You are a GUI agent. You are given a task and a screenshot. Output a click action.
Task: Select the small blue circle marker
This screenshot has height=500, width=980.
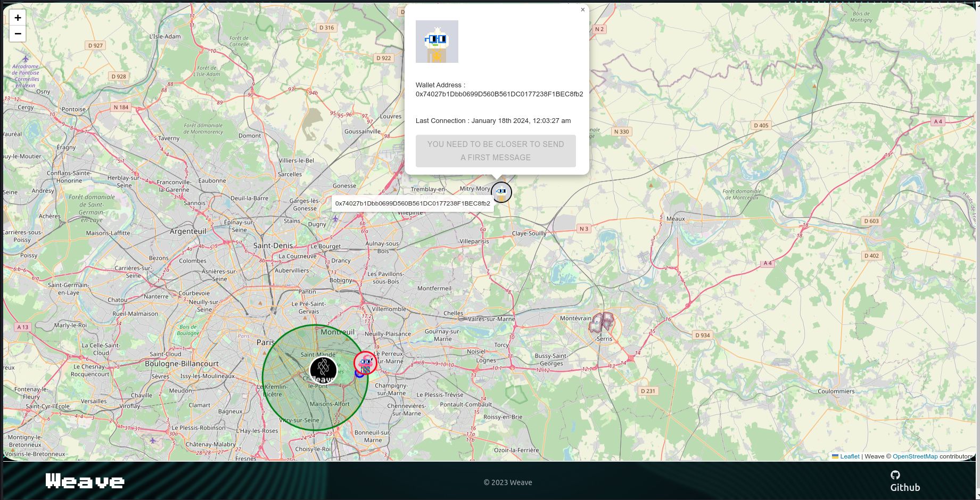359,374
